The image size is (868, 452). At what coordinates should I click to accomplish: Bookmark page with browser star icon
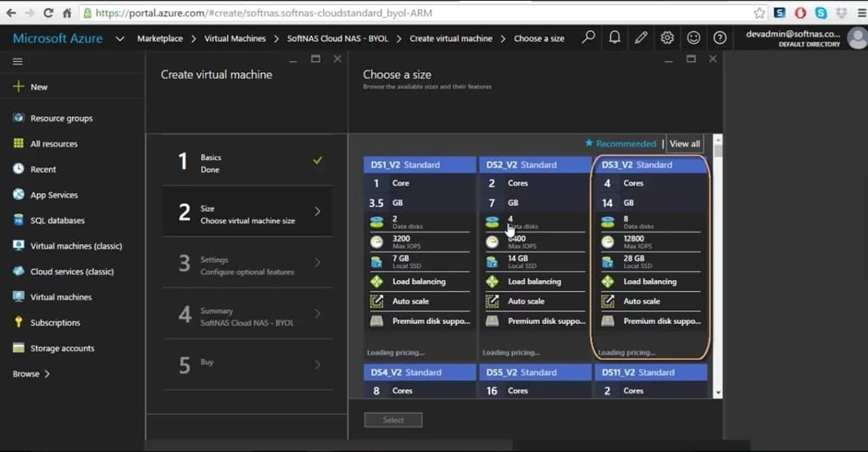[759, 13]
